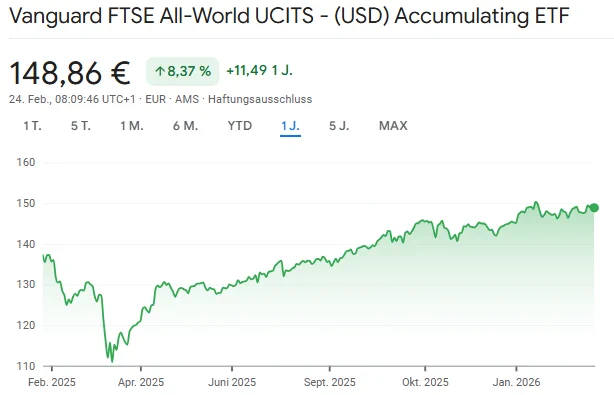Select the 6 M. time range
The height and width of the screenshot is (395, 614).
point(185,126)
